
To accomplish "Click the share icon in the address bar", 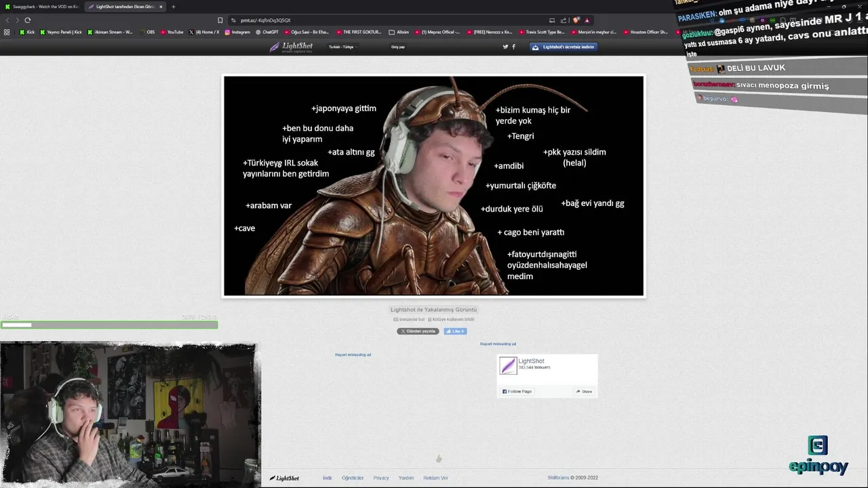I will point(564,20).
